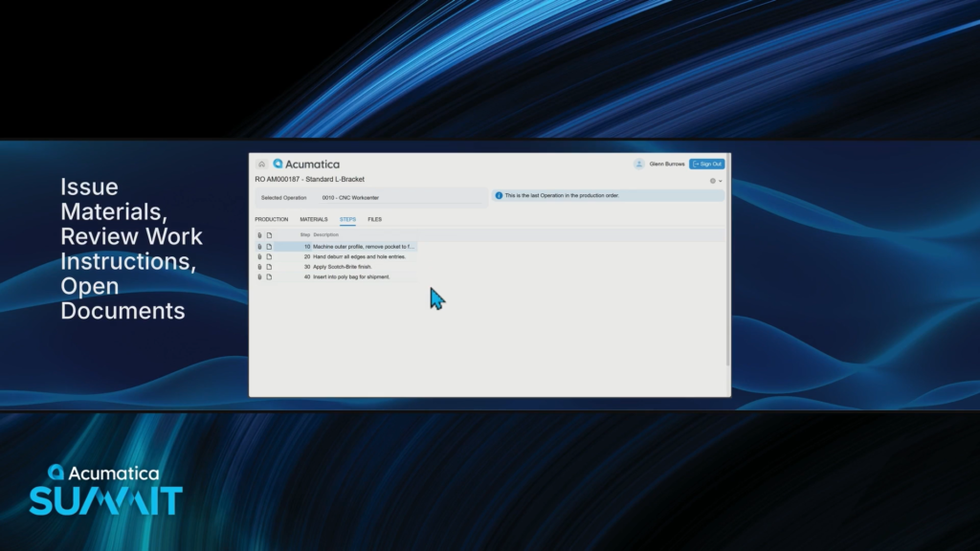The image size is (980, 551).
Task: Open the settings gear menu
Action: coord(714,180)
